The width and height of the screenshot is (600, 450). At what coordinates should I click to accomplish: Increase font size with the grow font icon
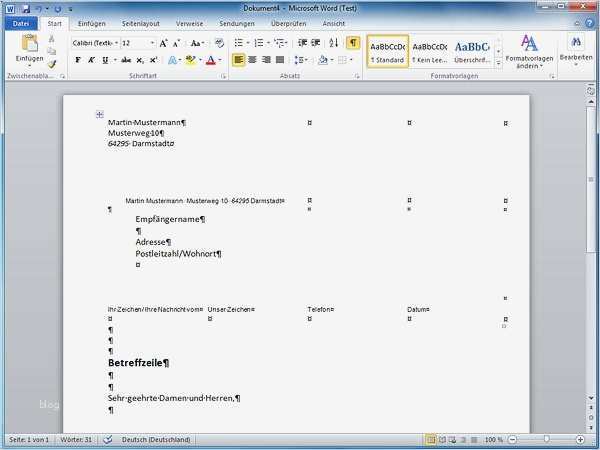(x=164, y=43)
